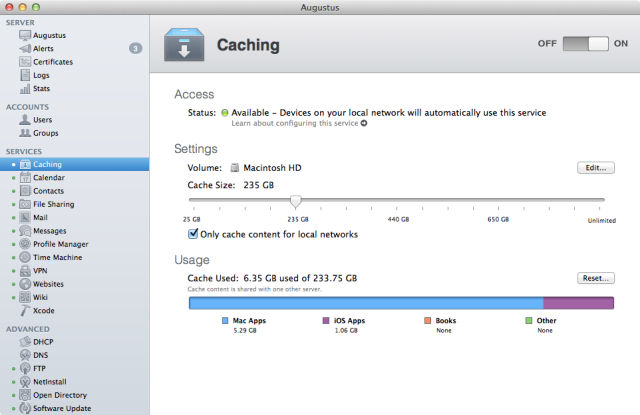Open the File Sharing service icon

tap(25, 204)
